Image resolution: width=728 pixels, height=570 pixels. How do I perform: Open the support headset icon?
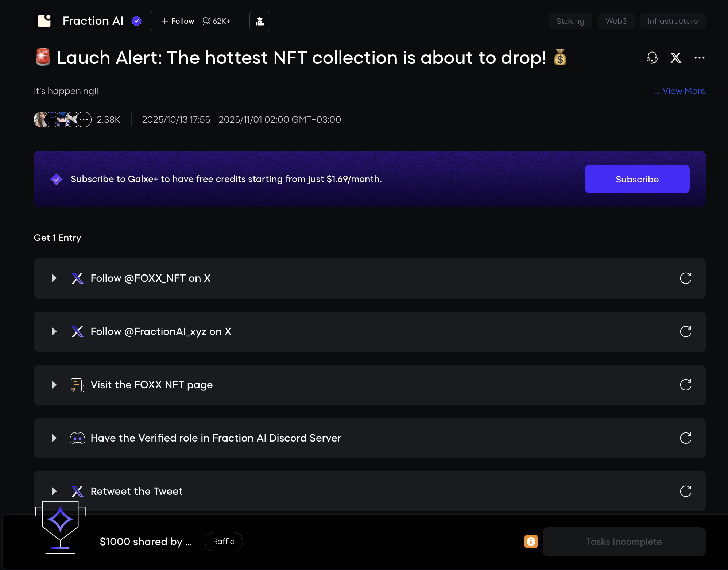click(652, 58)
